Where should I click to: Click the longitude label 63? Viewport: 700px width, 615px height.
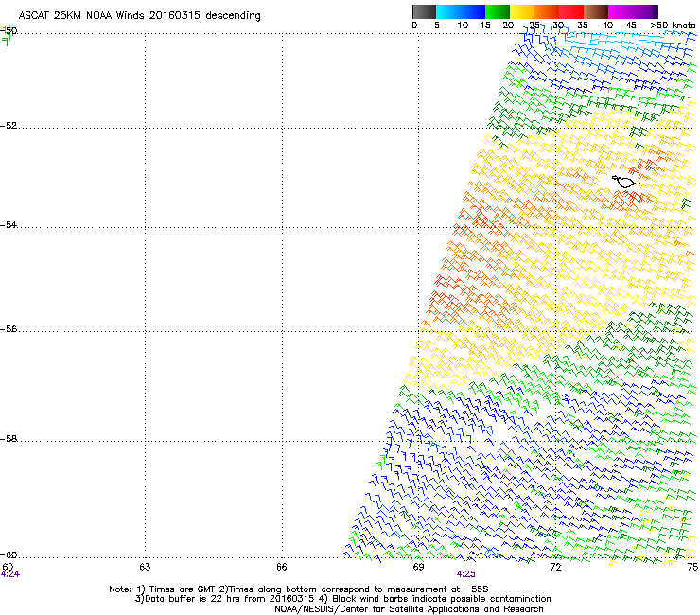pyautogui.click(x=145, y=567)
